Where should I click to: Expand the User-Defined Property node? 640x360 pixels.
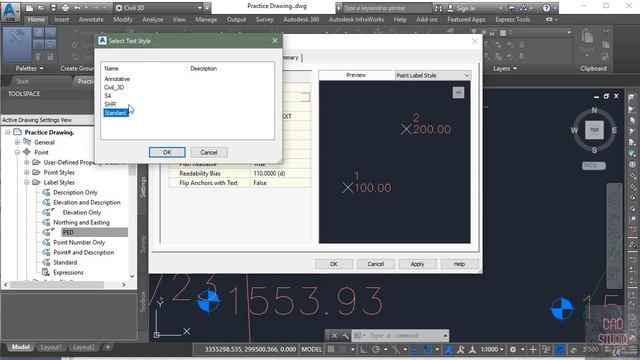(x=27, y=162)
